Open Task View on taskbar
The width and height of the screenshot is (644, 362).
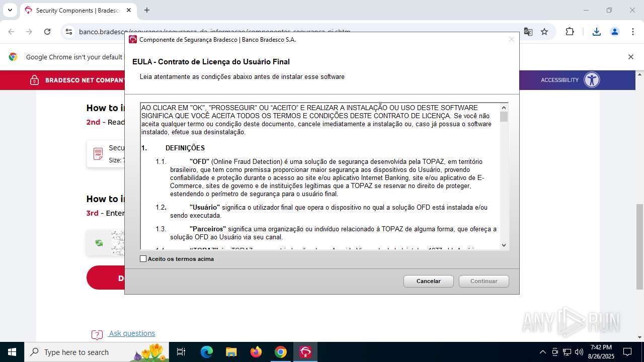pyautogui.click(x=181, y=352)
